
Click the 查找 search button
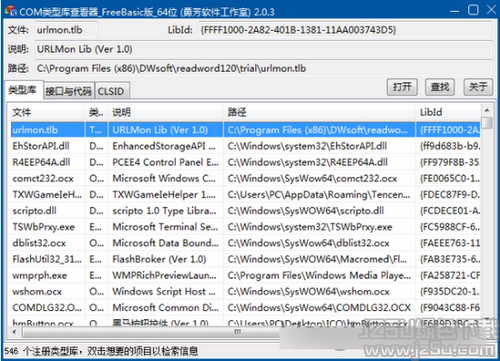click(440, 87)
